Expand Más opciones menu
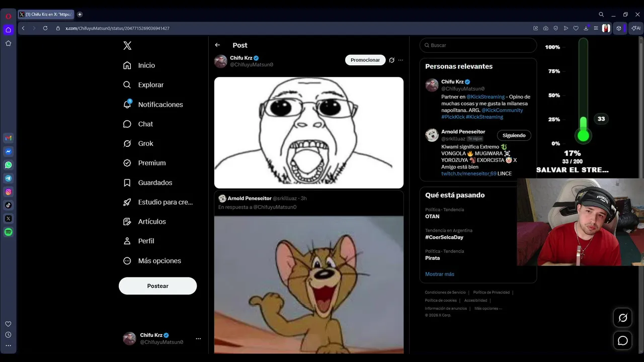Viewport: 644px width, 362px height. [152, 261]
